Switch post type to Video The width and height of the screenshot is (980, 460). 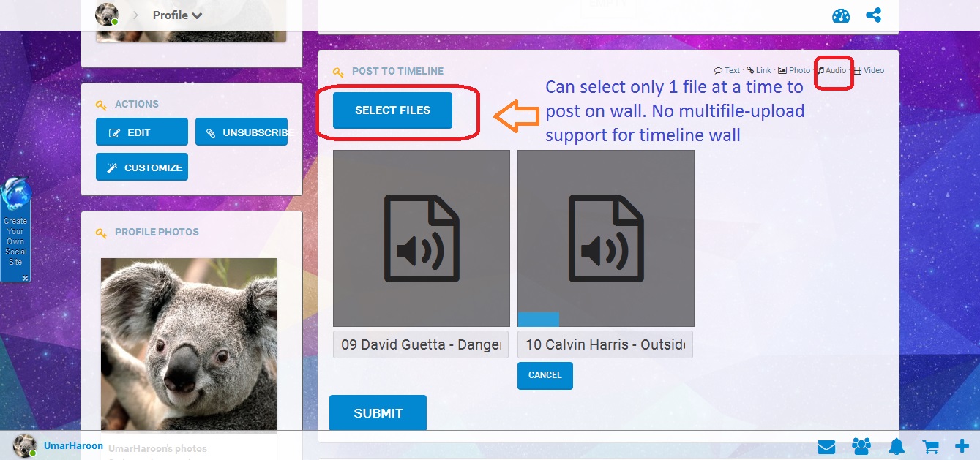tap(868, 70)
